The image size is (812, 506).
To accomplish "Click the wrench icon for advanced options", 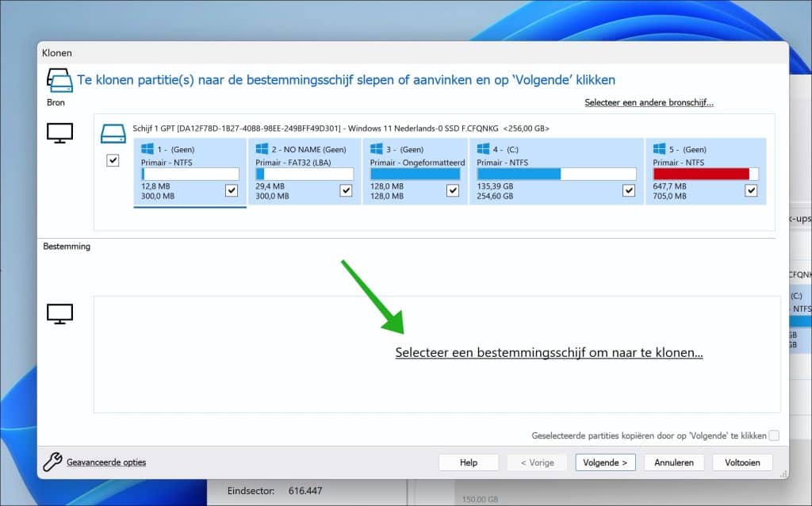I will pyautogui.click(x=52, y=462).
